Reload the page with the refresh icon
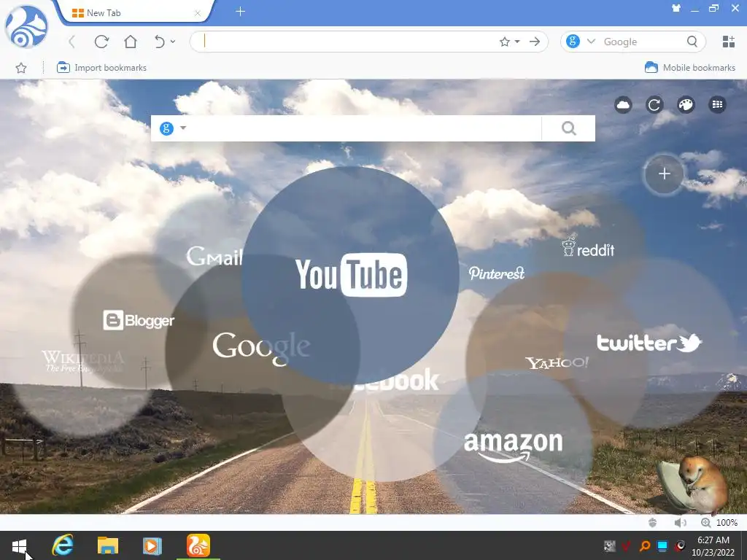The image size is (747, 560). (x=101, y=42)
